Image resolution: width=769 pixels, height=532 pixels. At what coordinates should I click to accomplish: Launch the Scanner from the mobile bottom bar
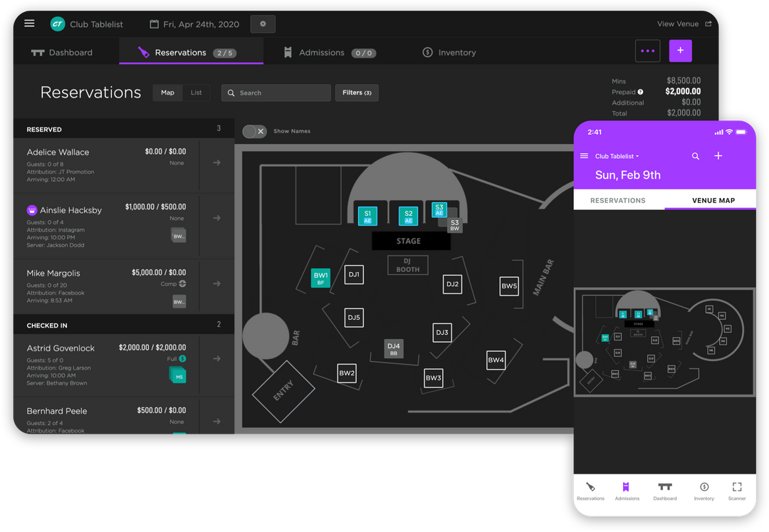tap(737, 488)
